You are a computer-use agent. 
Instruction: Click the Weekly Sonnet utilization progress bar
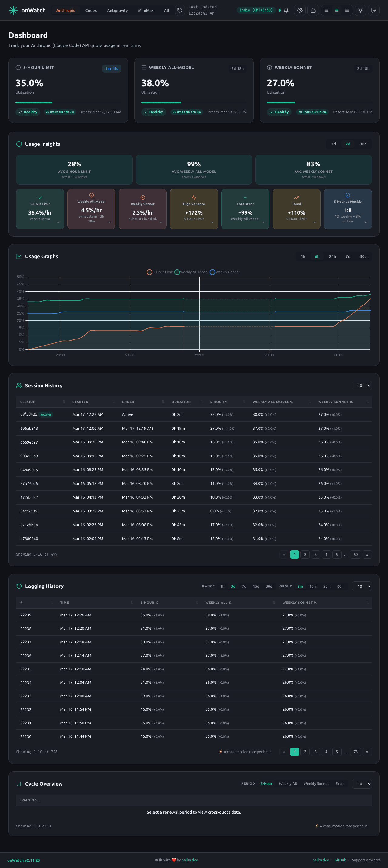pyautogui.click(x=319, y=102)
